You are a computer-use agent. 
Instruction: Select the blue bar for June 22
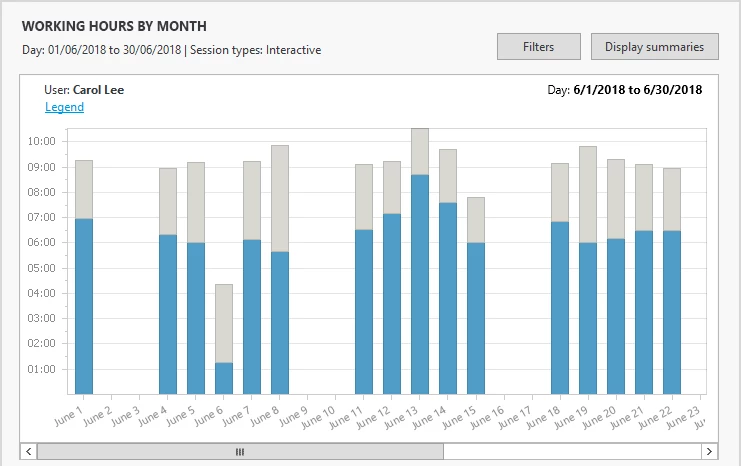tap(672, 312)
